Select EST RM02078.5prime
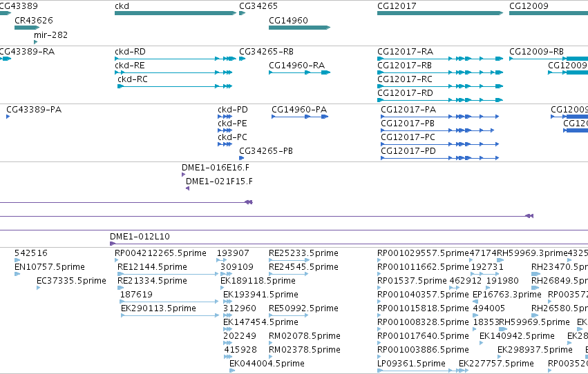 pyautogui.click(x=271, y=344)
